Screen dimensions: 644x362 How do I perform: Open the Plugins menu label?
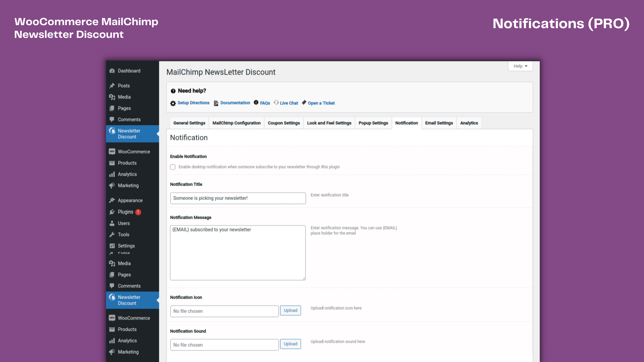[125, 212]
